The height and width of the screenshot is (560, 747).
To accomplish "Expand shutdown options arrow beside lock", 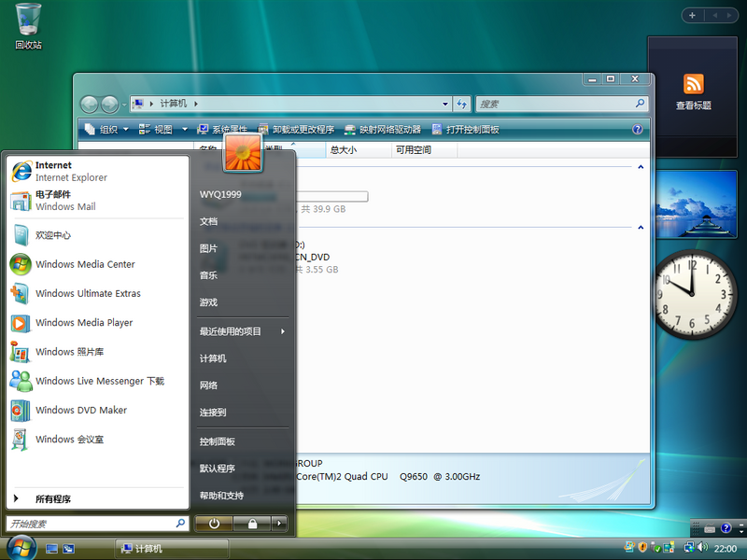I will (279, 524).
